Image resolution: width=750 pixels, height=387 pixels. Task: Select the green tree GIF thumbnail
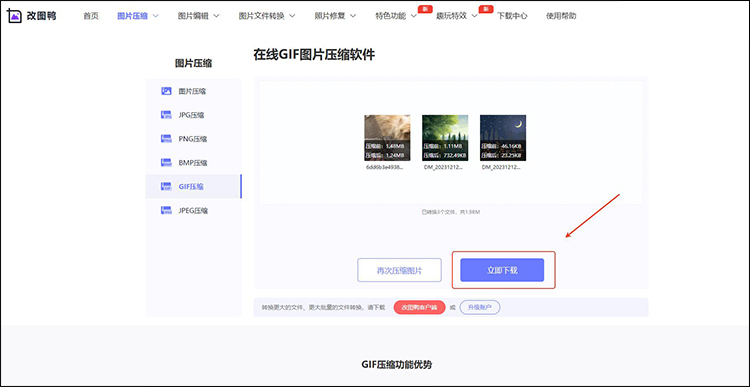point(445,138)
